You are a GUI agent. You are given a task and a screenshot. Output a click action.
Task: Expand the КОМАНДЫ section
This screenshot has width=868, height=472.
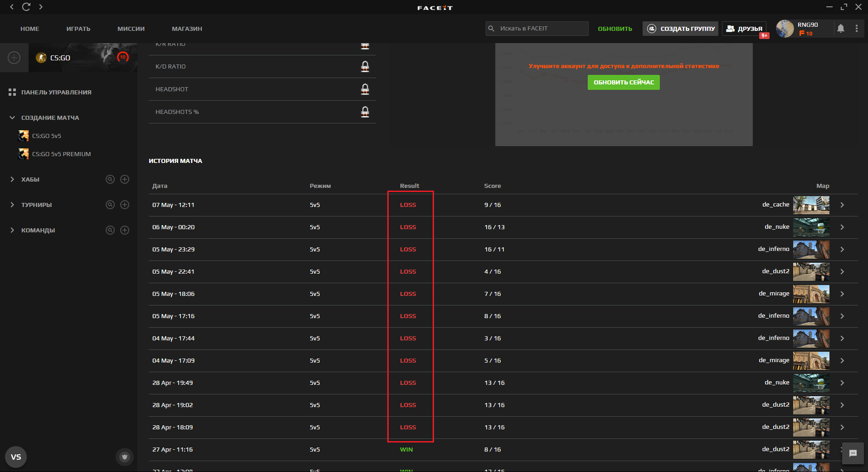[x=12, y=230]
